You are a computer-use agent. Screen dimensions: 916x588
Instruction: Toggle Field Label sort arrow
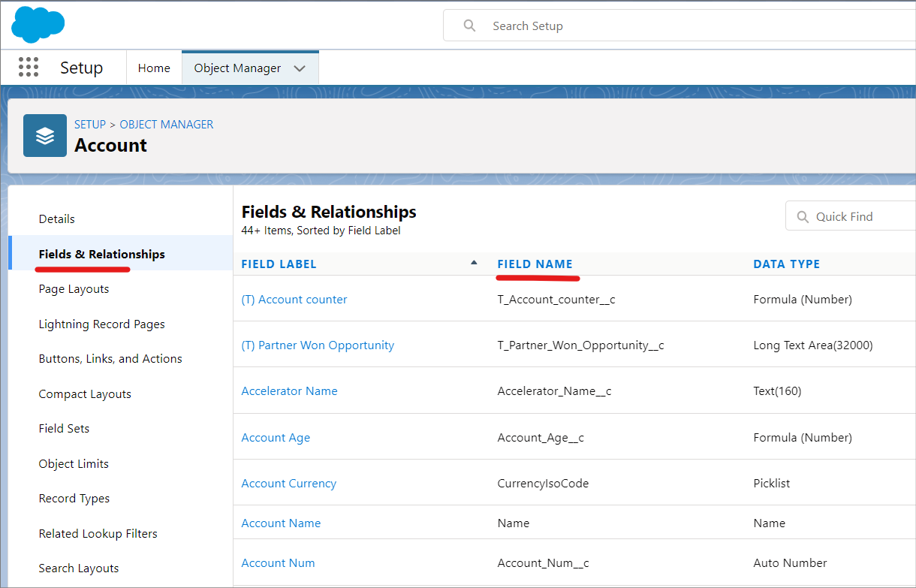pyautogui.click(x=474, y=263)
